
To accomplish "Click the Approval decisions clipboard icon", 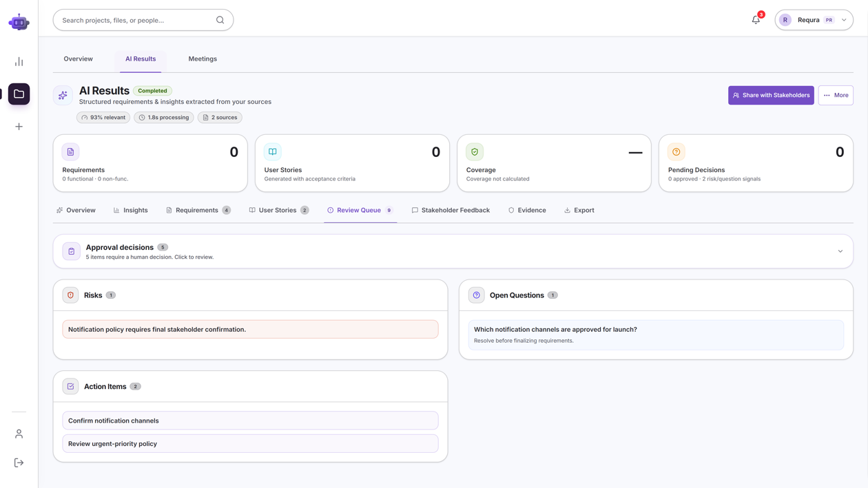I will [x=72, y=251].
